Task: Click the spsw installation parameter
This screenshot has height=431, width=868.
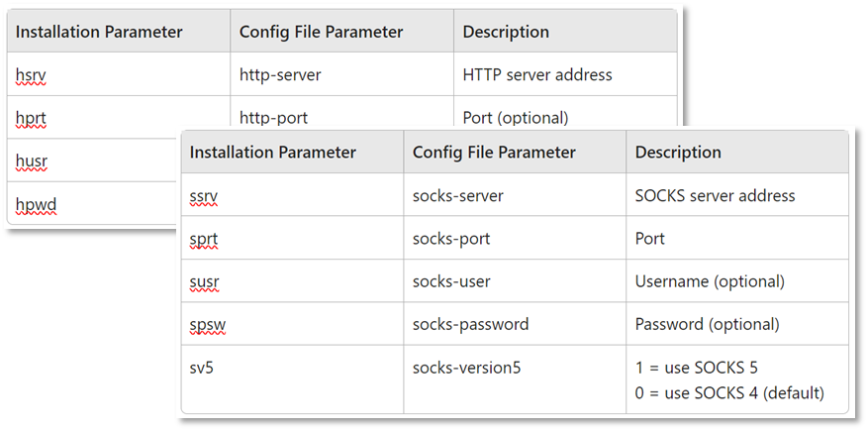Action: click(x=208, y=324)
